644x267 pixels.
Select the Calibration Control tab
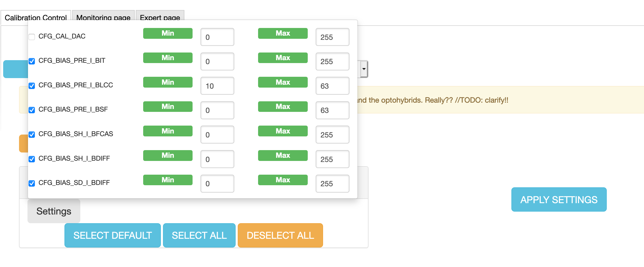tap(36, 17)
